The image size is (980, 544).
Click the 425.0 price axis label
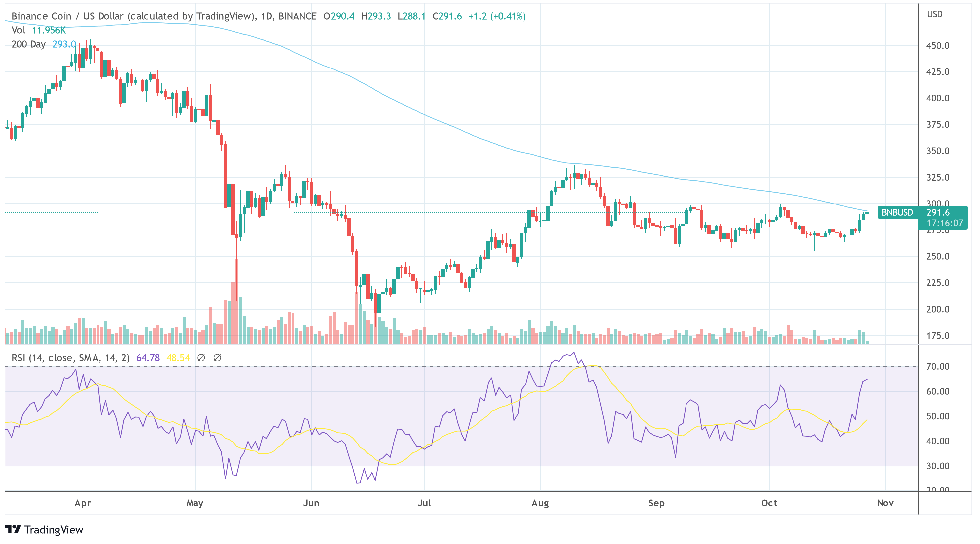[938, 72]
